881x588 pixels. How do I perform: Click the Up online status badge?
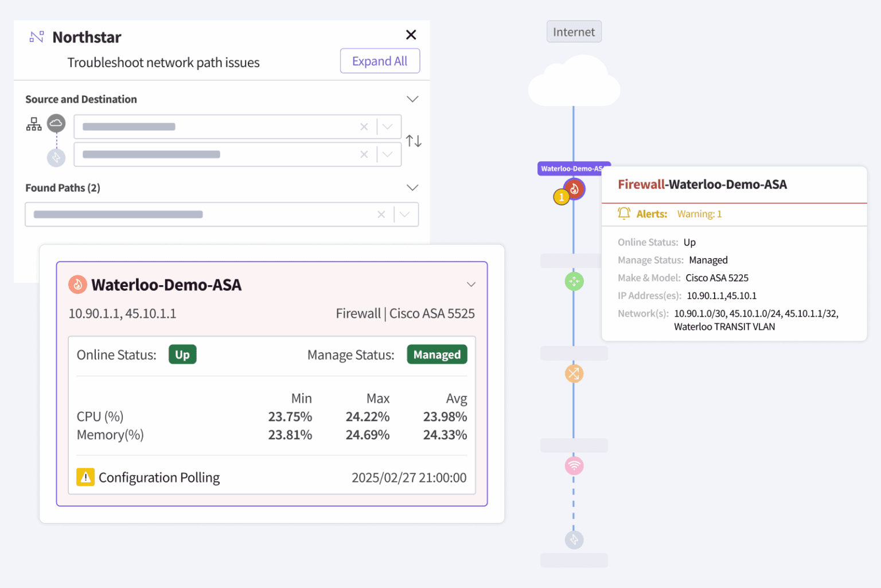coord(182,355)
